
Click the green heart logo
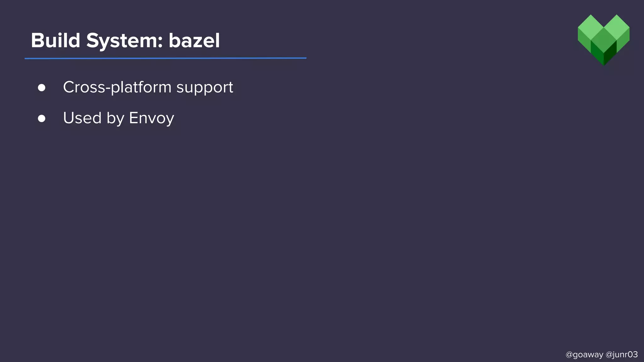point(603,40)
